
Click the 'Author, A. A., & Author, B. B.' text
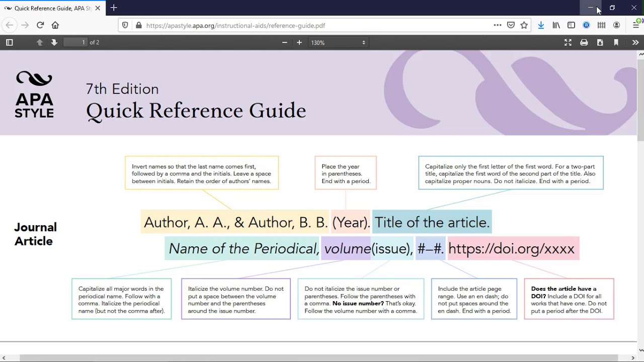(x=235, y=223)
